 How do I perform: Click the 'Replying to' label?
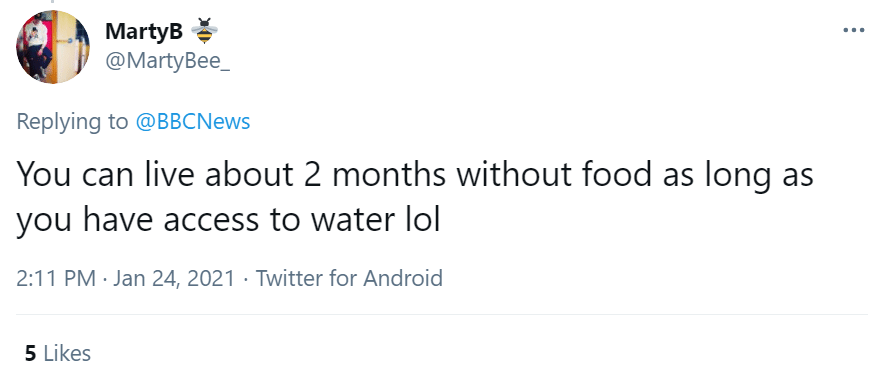(x=72, y=122)
